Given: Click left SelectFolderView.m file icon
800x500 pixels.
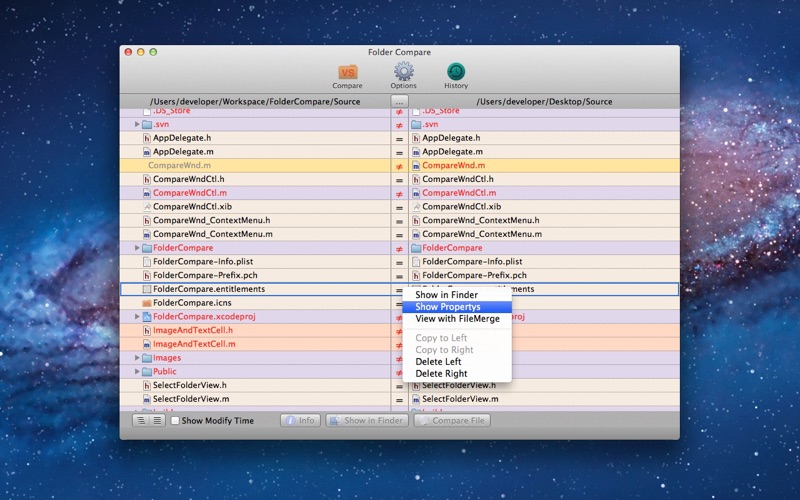Looking at the screenshot, I should pos(146,399).
